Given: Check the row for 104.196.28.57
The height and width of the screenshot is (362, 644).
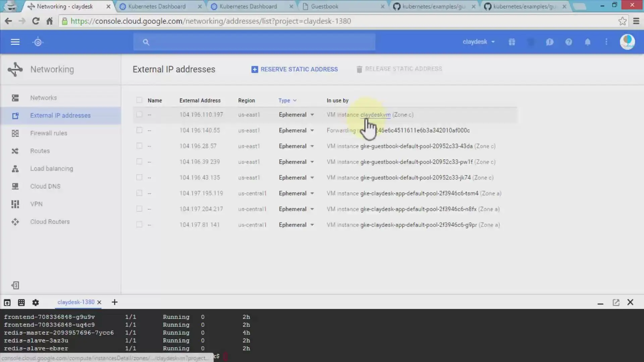Looking at the screenshot, I should pyautogui.click(x=139, y=146).
